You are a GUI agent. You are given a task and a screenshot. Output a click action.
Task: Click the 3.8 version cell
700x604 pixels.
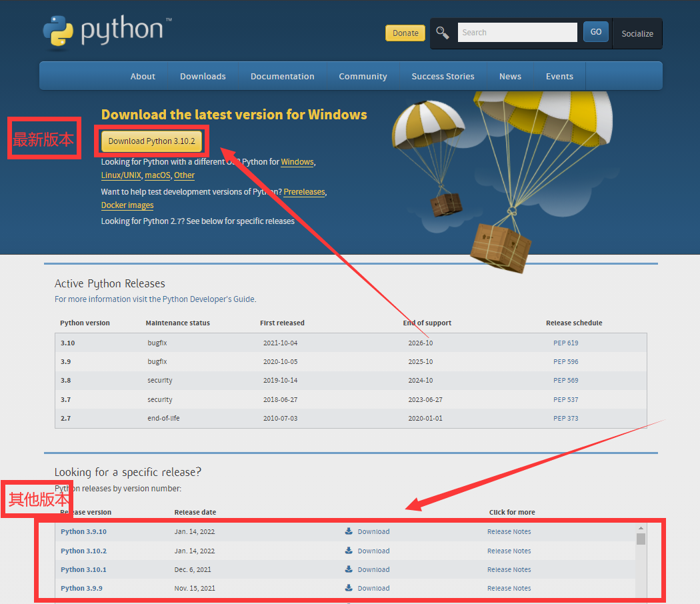tap(65, 381)
